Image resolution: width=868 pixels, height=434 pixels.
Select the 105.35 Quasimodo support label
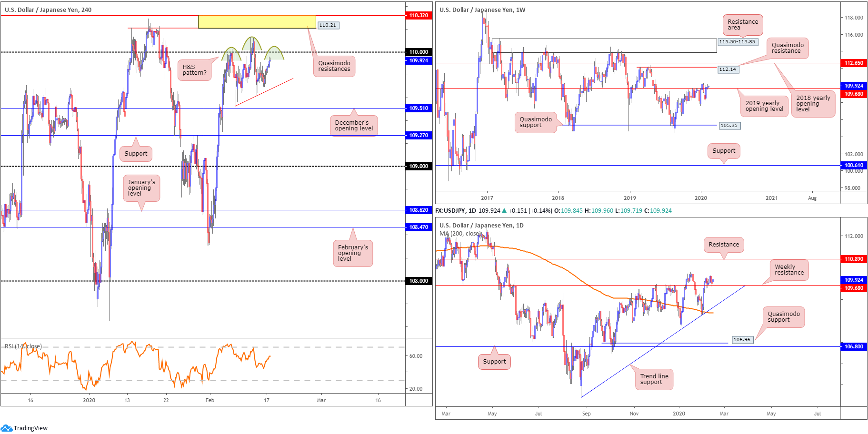729,126
